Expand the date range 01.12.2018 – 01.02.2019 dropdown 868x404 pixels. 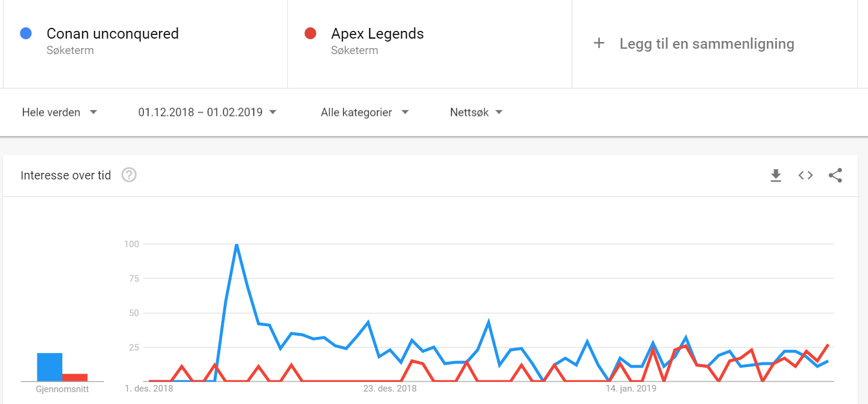207,112
